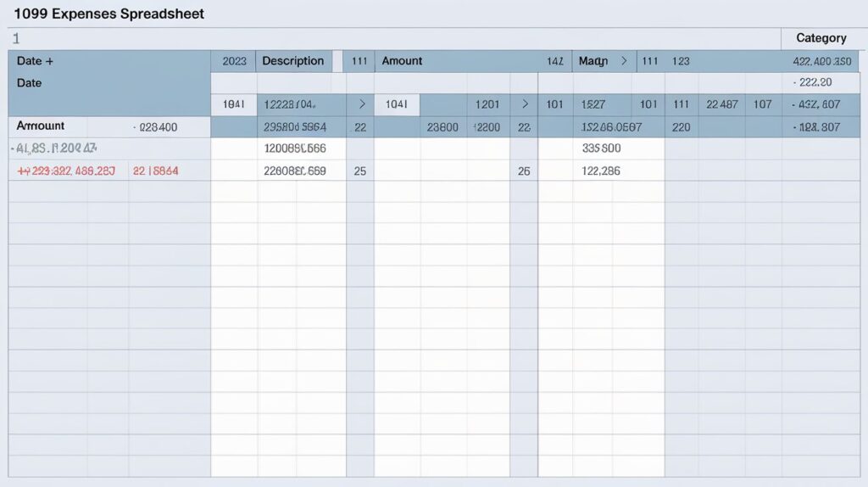Click the 1201 cell
This screenshot has height=487, width=868.
click(x=487, y=104)
